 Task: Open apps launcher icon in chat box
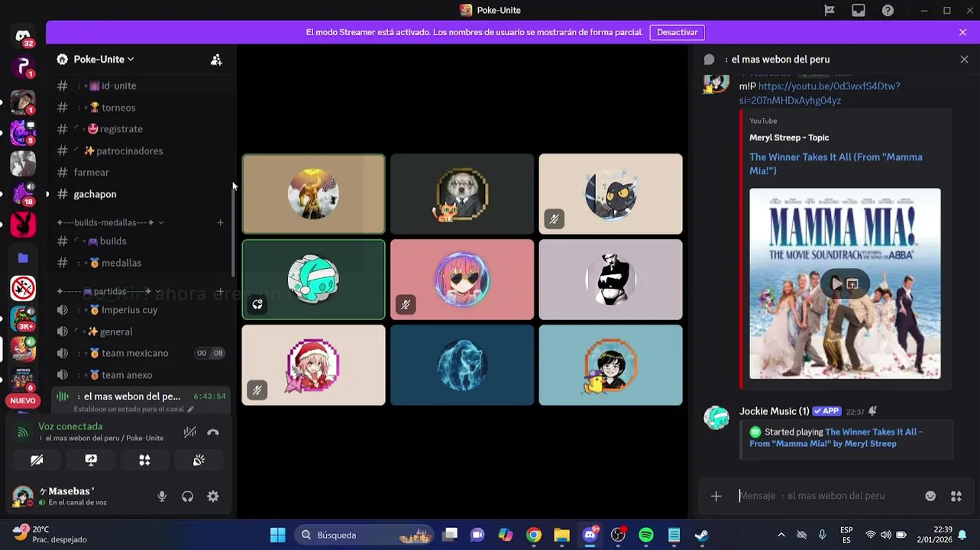click(x=956, y=496)
